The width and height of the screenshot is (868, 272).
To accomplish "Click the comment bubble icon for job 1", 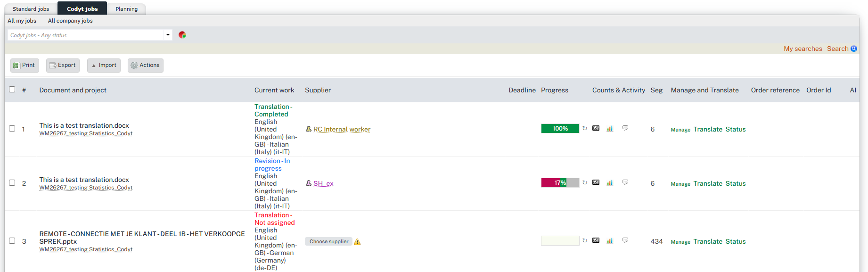I will click(625, 128).
